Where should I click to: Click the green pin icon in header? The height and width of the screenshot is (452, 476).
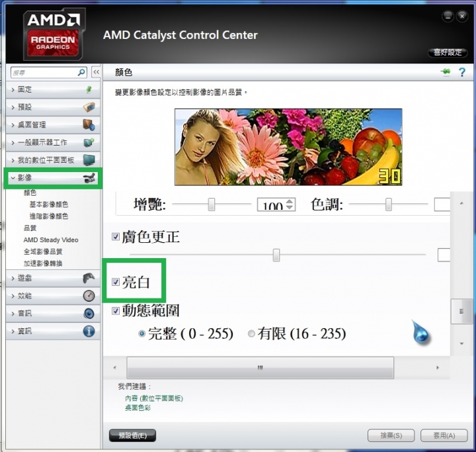(x=446, y=71)
